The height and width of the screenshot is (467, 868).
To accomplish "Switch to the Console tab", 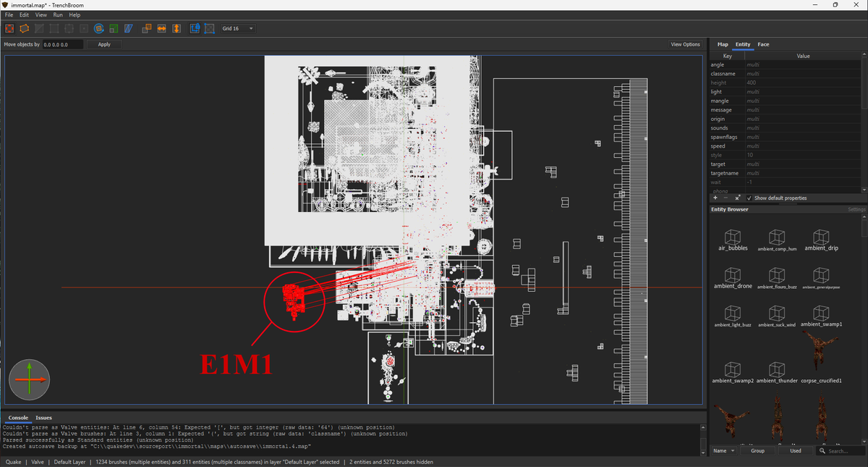I will coord(18,418).
